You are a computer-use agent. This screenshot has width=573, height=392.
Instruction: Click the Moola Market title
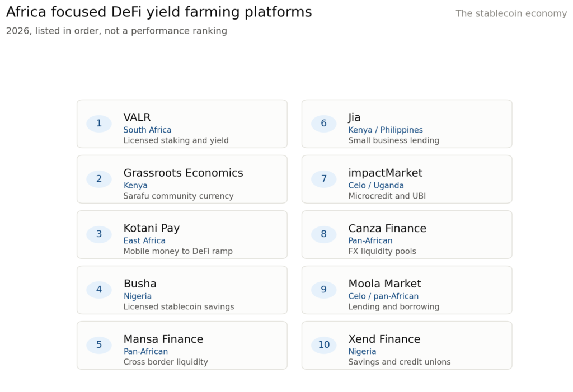point(385,284)
